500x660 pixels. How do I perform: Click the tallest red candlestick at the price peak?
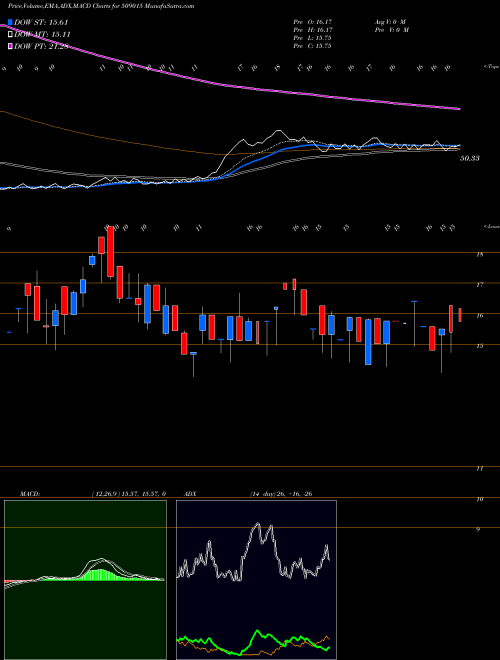(111, 252)
